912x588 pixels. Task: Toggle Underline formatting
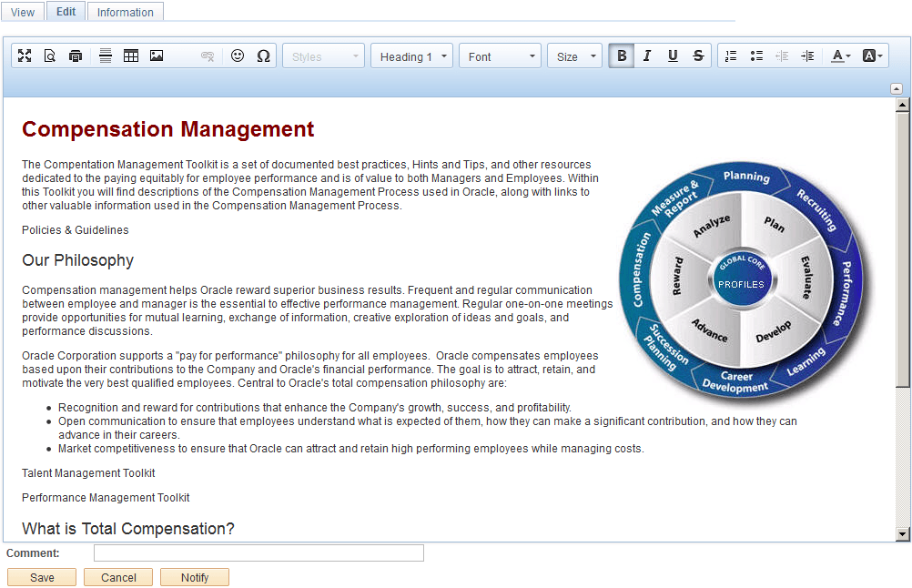point(673,56)
